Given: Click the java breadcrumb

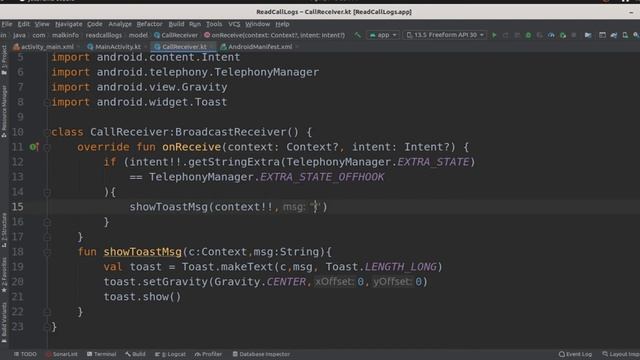Looking at the screenshot, I should click(x=19, y=35).
